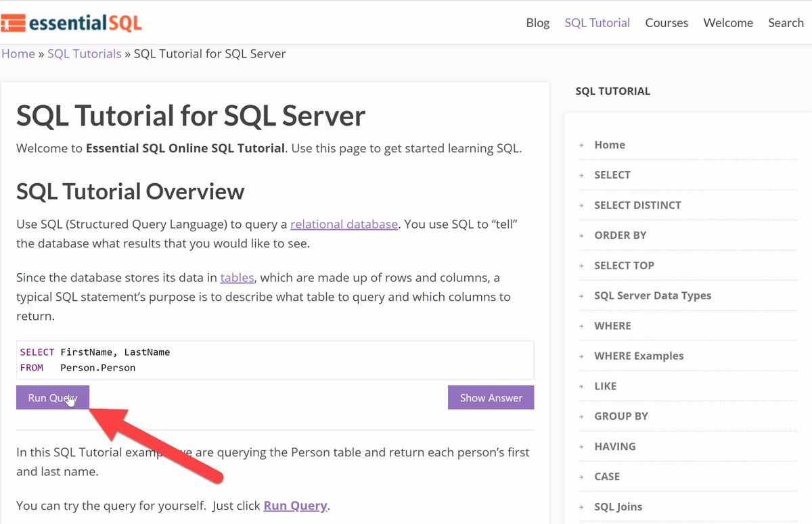Image resolution: width=812 pixels, height=524 pixels.
Task: Click inside the SQL query code box
Action: (x=275, y=360)
